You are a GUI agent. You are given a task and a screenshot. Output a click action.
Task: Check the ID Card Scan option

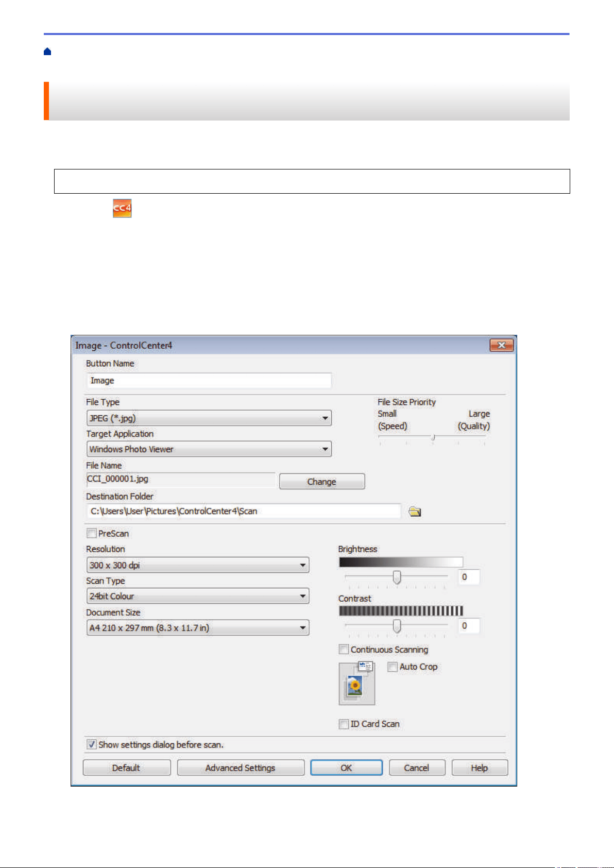[x=344, y=724]
